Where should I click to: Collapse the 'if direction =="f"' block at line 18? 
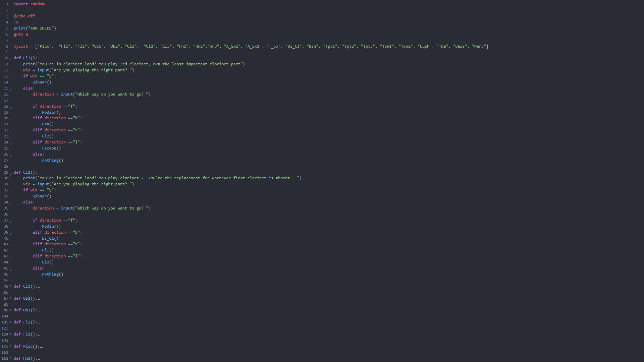tap(11, 107)
